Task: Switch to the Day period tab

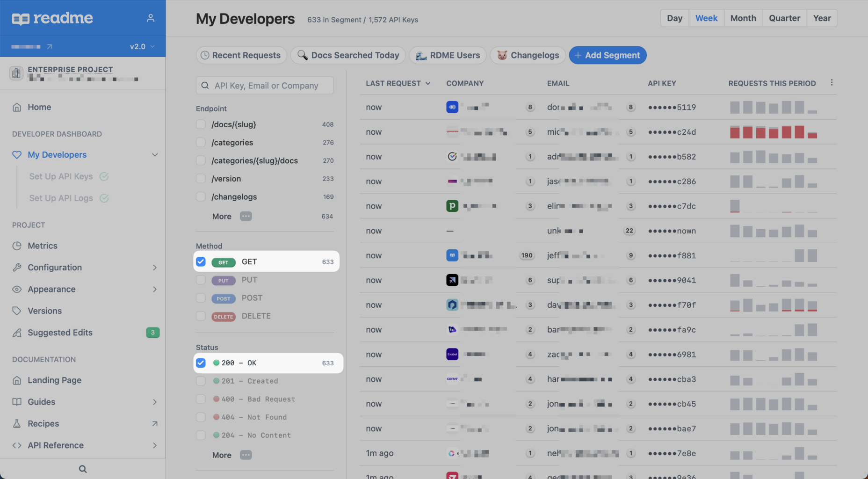Action: pos(674,18)
